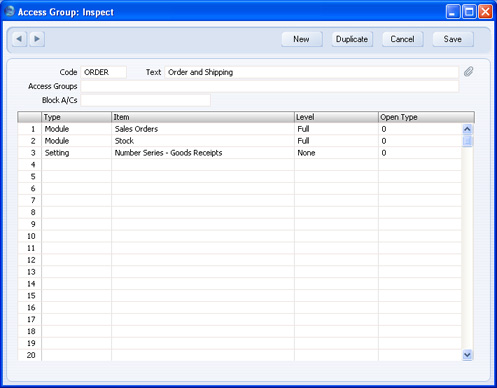Select row number 20
Viewport: 497px width, 388px height.
tap(30, 355)
